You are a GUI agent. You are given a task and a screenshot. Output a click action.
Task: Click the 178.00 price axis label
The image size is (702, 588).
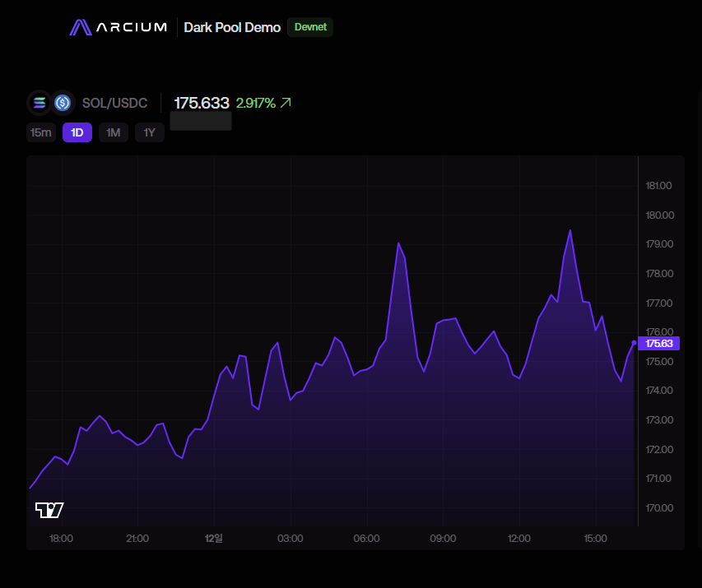(x=659, y=273)
